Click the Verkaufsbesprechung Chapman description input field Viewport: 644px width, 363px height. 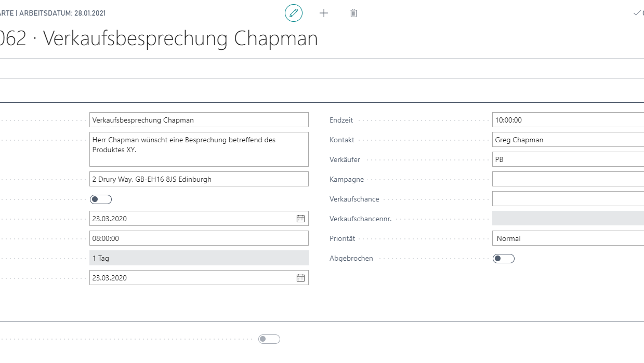tap(199, 120)
